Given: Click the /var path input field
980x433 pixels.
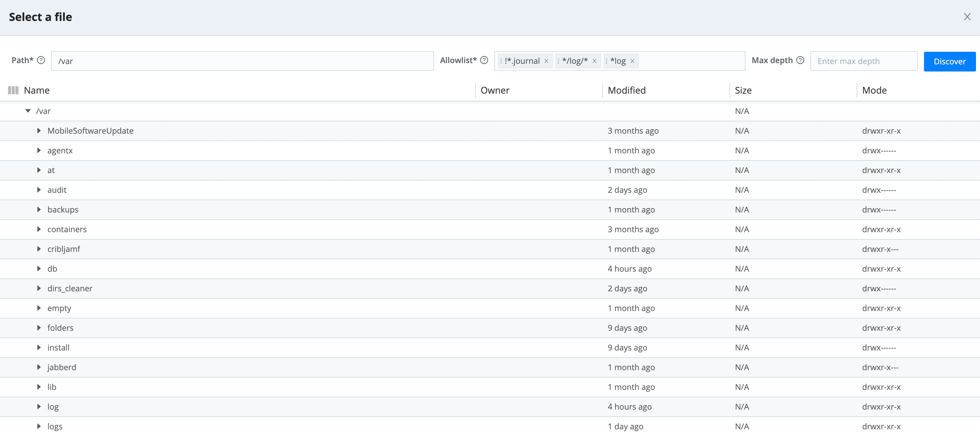Looking at the screenshot, I should pyautogui.click(x=242, y=61).
